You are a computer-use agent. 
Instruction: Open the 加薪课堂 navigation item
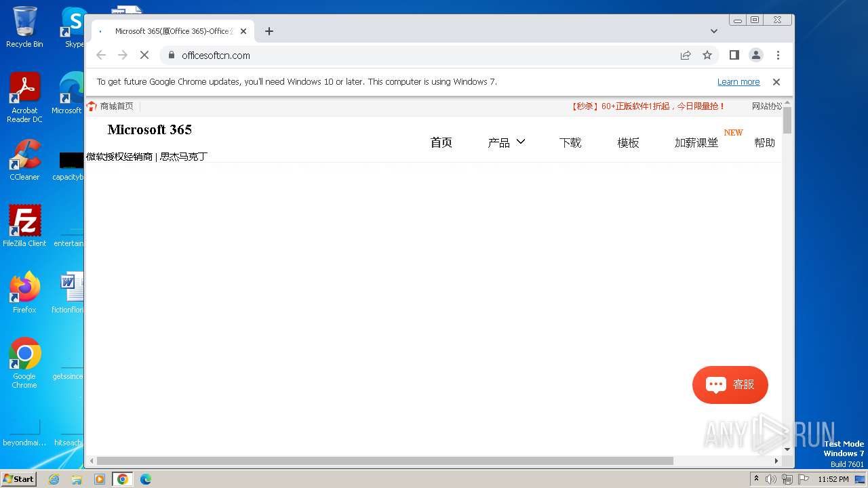pyautogui.click(x=696, y=142)
